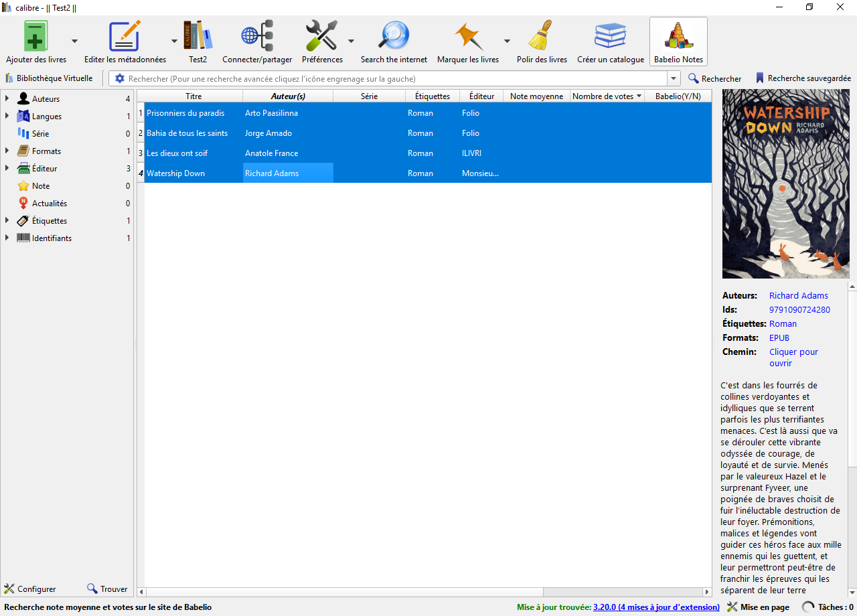Sort by Auteur(s) column header
The width and height of the screenshot is (857, 616).
click(x=288, y=96)
